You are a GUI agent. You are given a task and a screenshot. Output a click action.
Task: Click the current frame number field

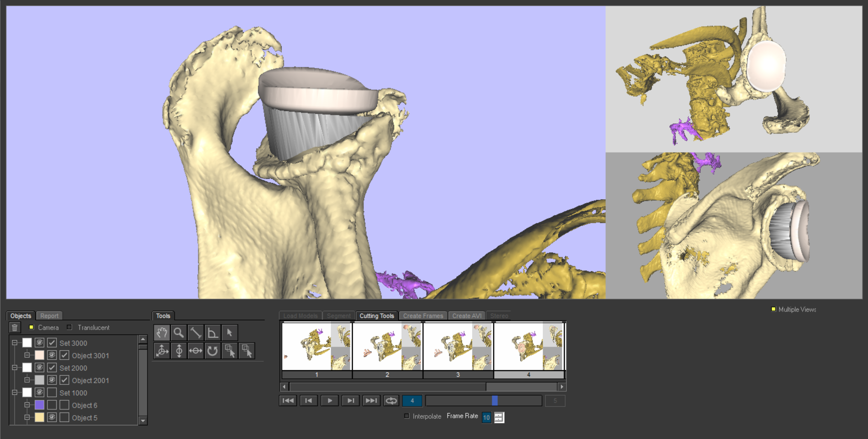pyautogui.click(x=412, y=401)
